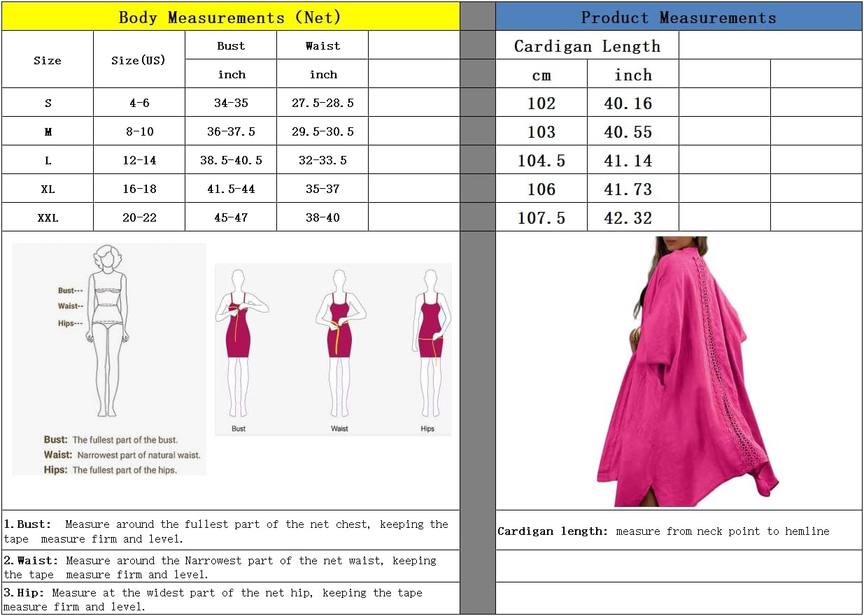Select size 'M' row label
This screenshot has height=616, width=864.
[48, 131]
